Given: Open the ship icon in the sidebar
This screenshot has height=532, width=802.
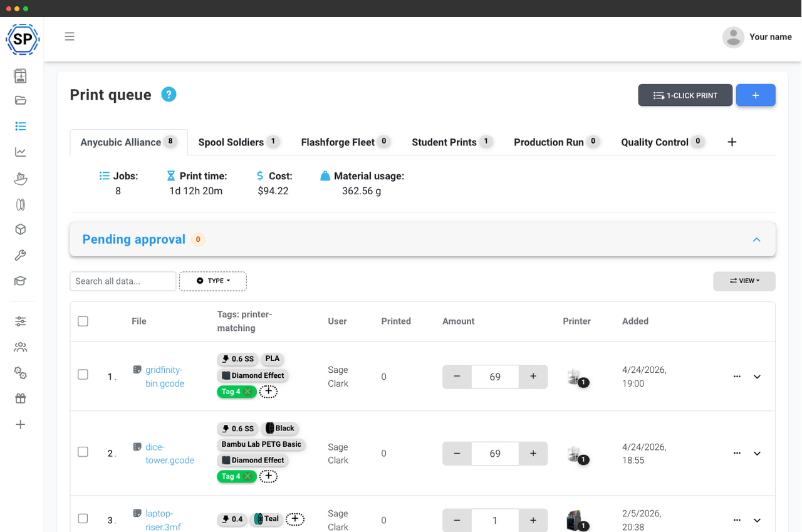Looking at the screenshot, I should (21, 179).
